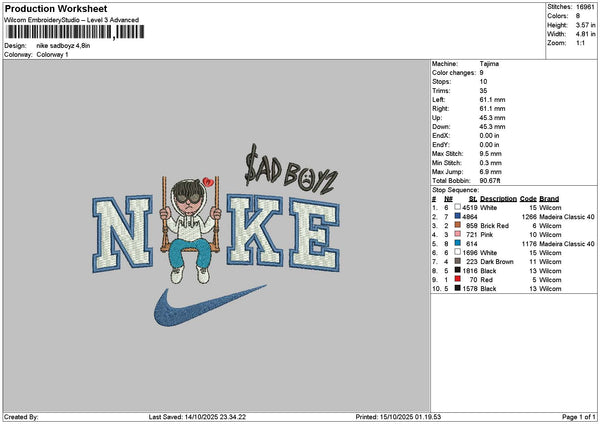Image resolution: width=600 pixels, height=424 pixels.
Task: Click the Left value '61.1 mm'
Action: [x=492, y=99]
